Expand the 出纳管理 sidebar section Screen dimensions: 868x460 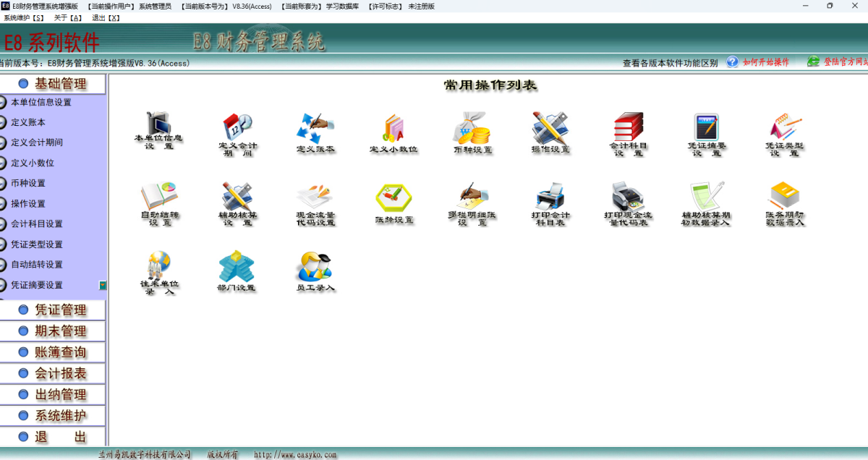[61, 395]
